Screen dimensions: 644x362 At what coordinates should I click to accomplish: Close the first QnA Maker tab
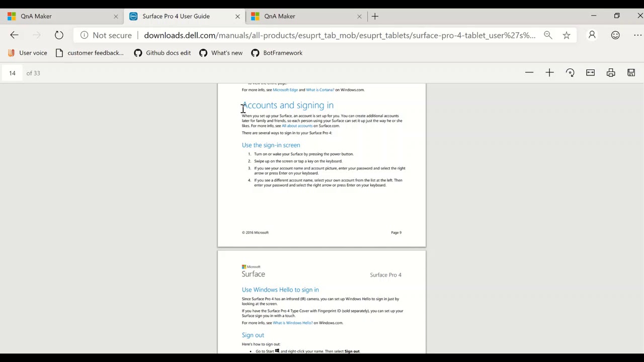point(116,16)
